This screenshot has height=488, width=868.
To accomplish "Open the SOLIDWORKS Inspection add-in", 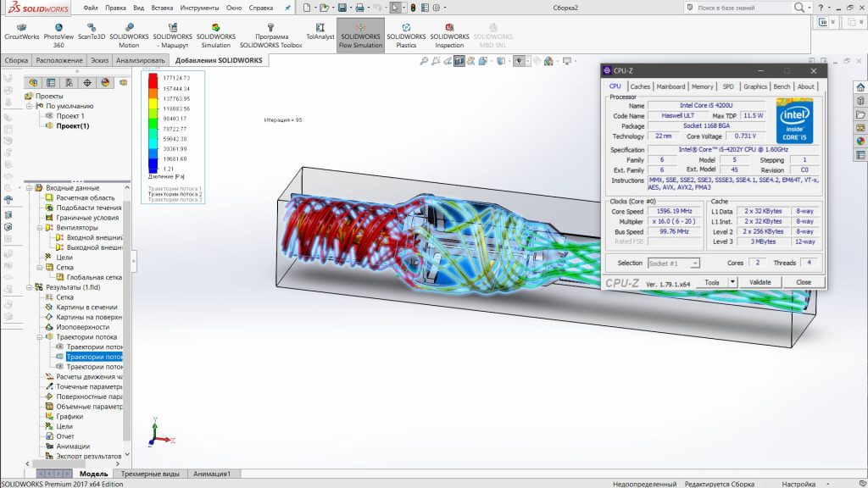I will point(449,36).
